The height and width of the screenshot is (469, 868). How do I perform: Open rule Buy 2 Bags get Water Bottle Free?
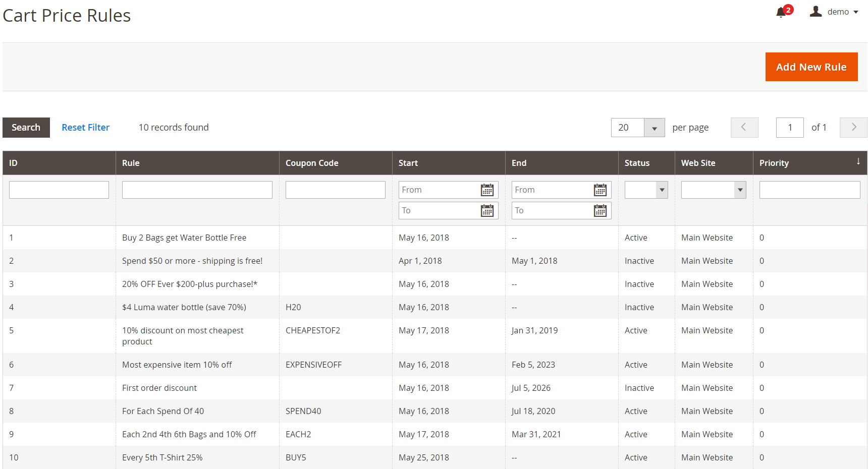point(184,238)
